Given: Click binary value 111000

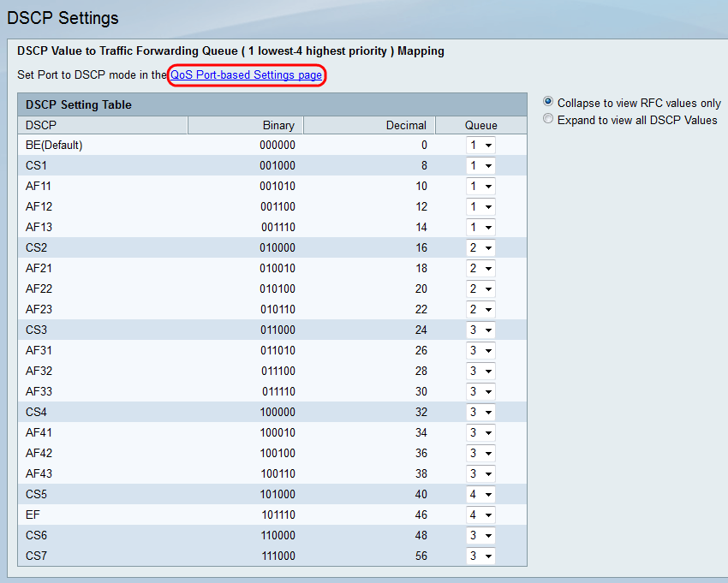Looking at the screenshot, I should (x=278, y=556).
